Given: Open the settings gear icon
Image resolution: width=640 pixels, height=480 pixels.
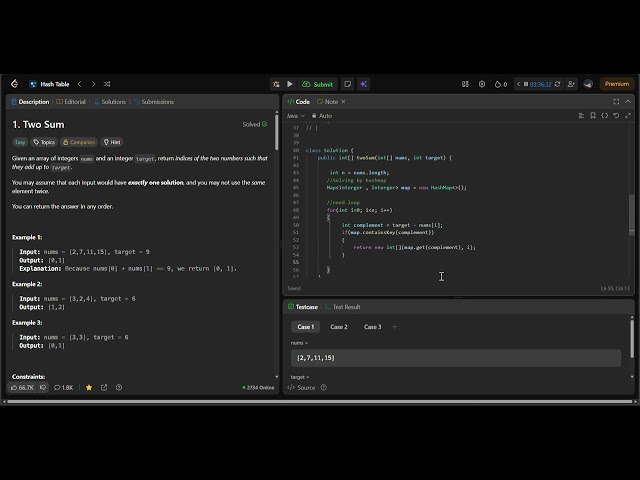Looking at the screenshot, I should [x=482, y=84].
